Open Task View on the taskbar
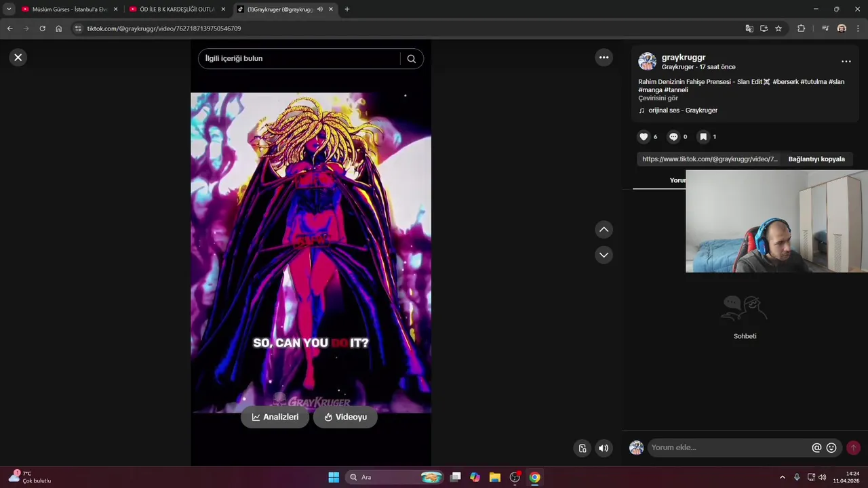Screen dimensions: 868x488 pos(456,477)
